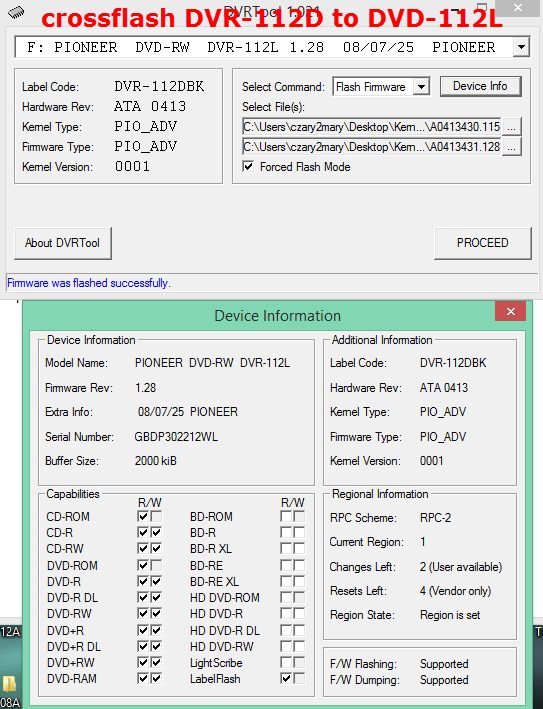Close the Device Information window
This screenshot has width=543, height=709.
point(510,311)
